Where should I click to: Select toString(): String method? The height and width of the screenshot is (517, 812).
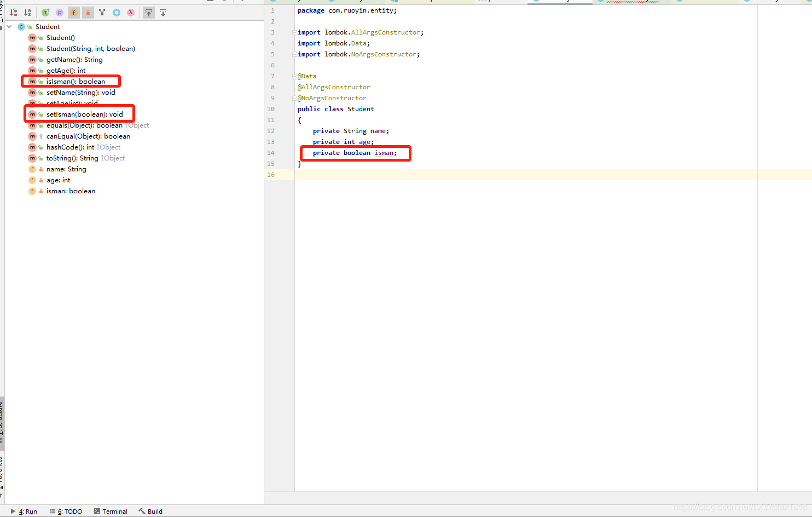(72, 158)
